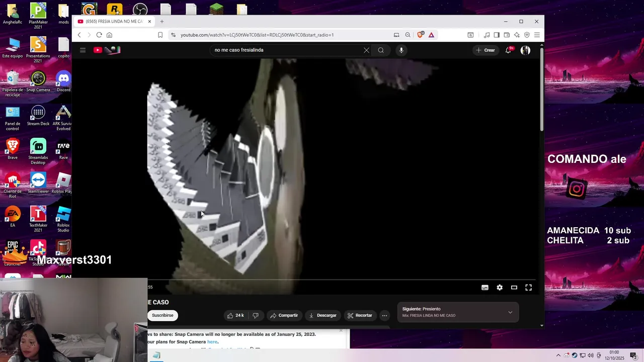Show hidden system tray icons
The image size is (644, 362).
pos(558,355)
